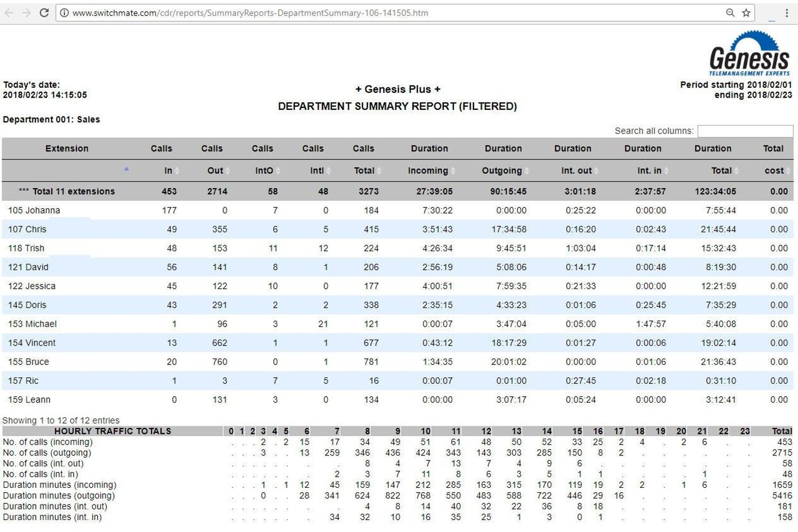The image size is (798, 532).
Task: Click hourly outgoing calls total 2715
Action: (x=782, y=453)
